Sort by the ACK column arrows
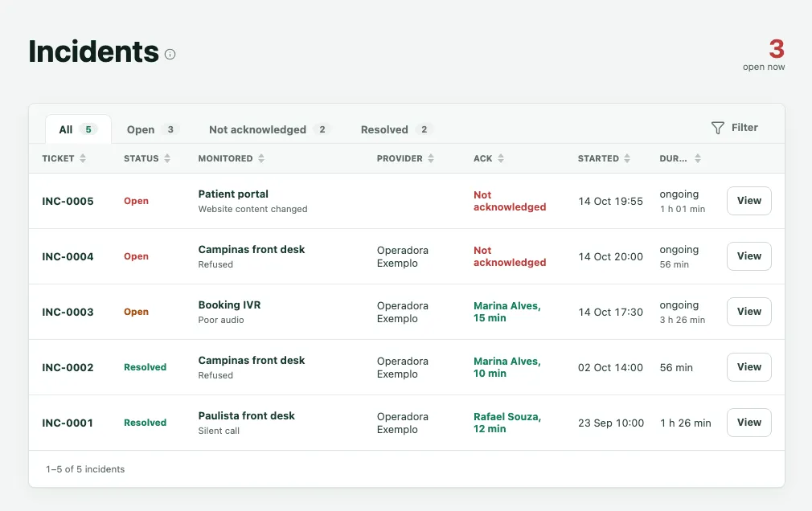Viewport: 812px width, 511px height. point(501,158)
